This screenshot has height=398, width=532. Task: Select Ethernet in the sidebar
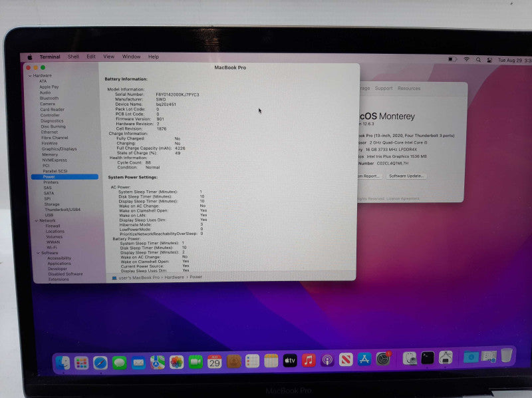pos(49,132)
